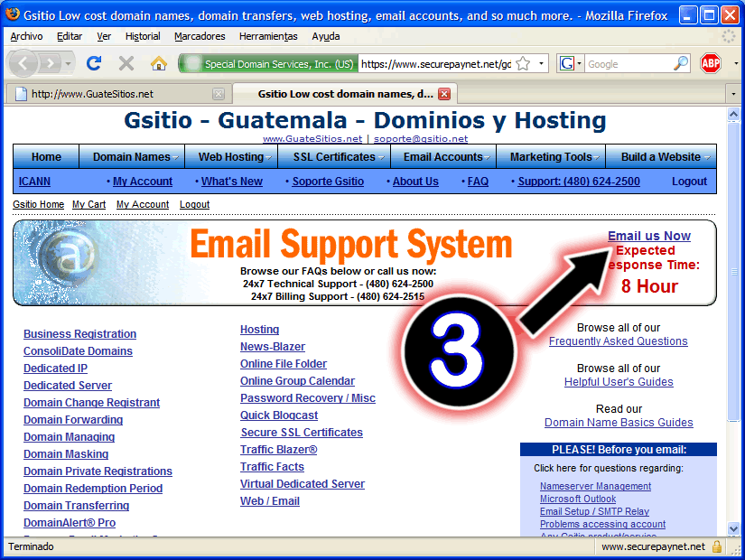Open the My Cart link
The height and width of the screenshot is (560, 745).
coord(88,204)
